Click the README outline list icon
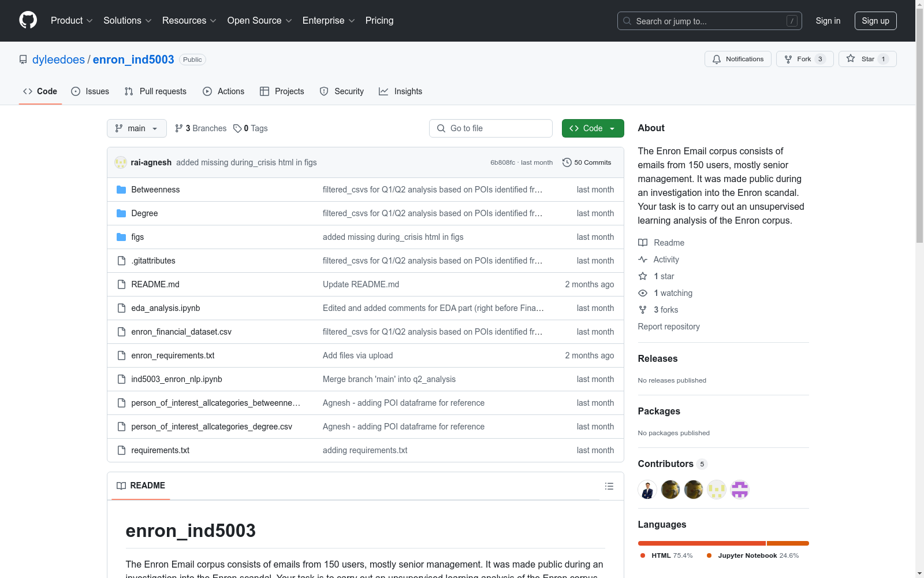 point(609,486)
